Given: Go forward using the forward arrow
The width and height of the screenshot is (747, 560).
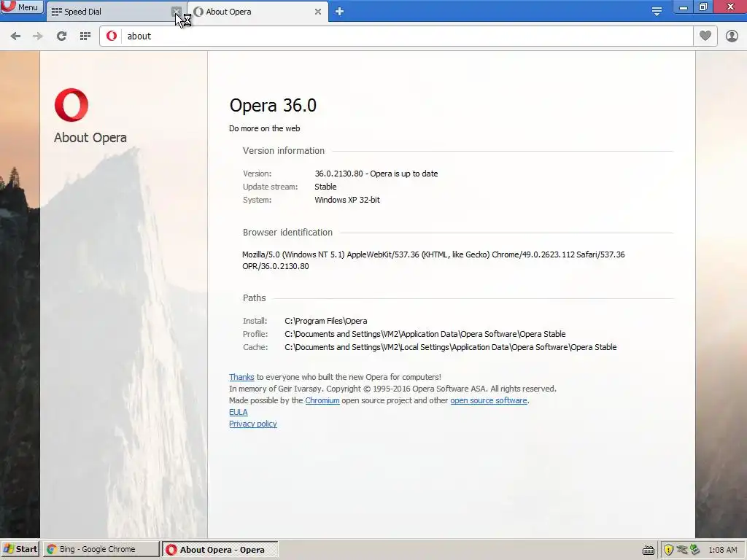Looking at the screenshot, I should 38,36.
